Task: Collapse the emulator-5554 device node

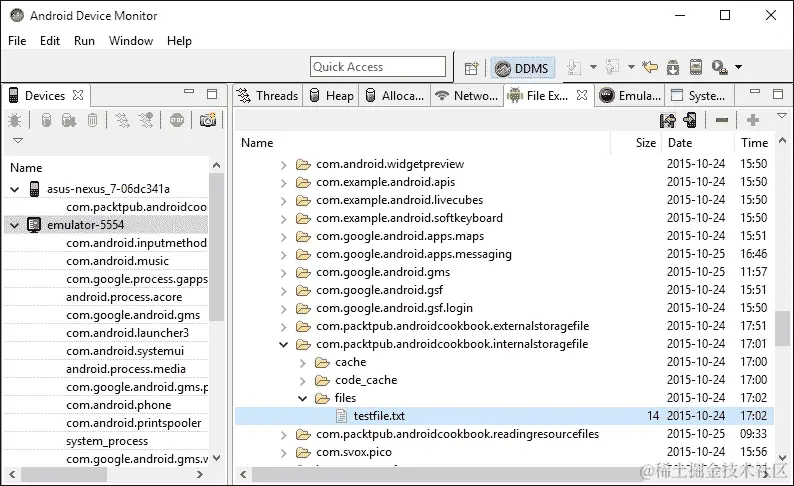Action: (15, 225)
